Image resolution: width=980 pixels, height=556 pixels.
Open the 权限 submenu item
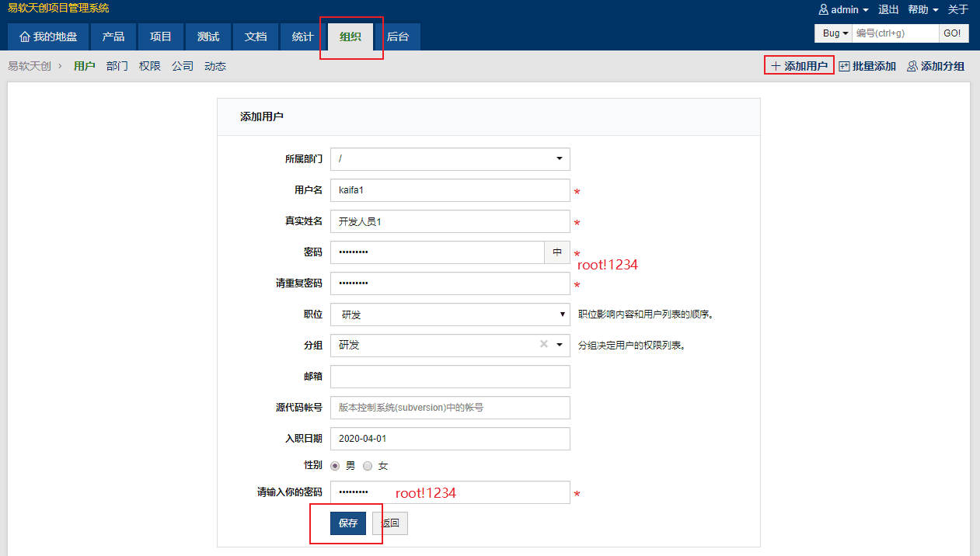click(150, 66)
